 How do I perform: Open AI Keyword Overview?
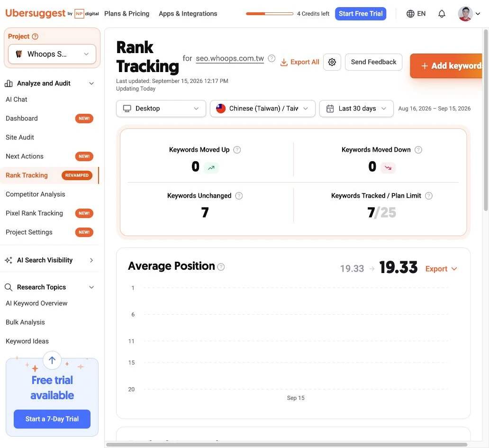(x=36, y=303)
